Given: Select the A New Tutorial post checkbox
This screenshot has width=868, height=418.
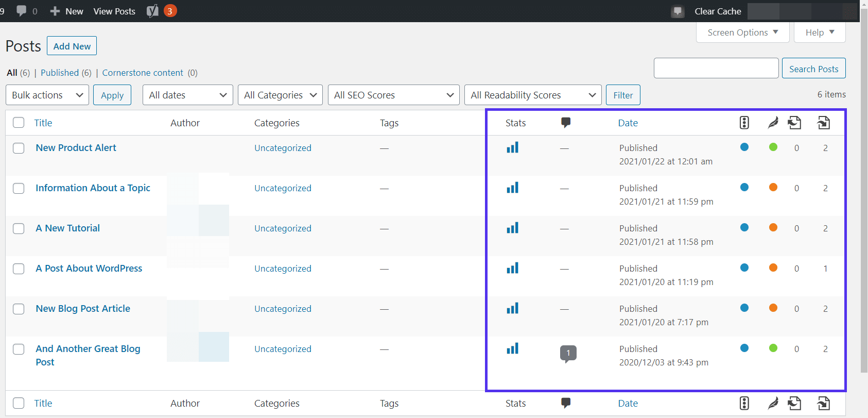Looking at the screenshot, I should tap(19, 229).
